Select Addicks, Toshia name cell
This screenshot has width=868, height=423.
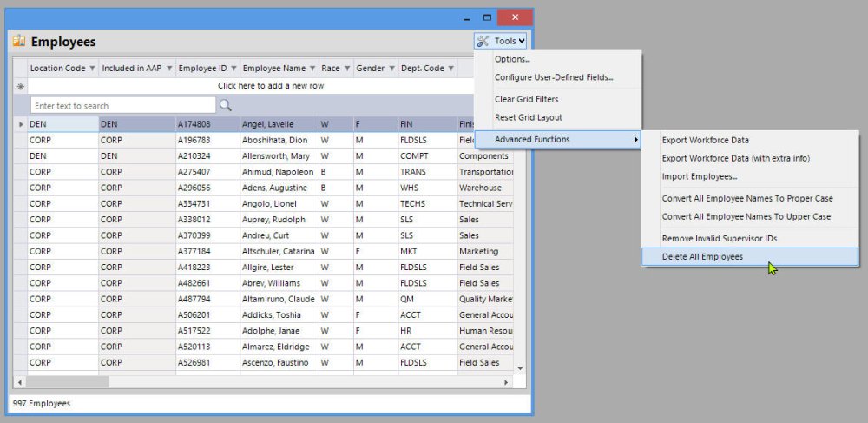coord(279,315)
